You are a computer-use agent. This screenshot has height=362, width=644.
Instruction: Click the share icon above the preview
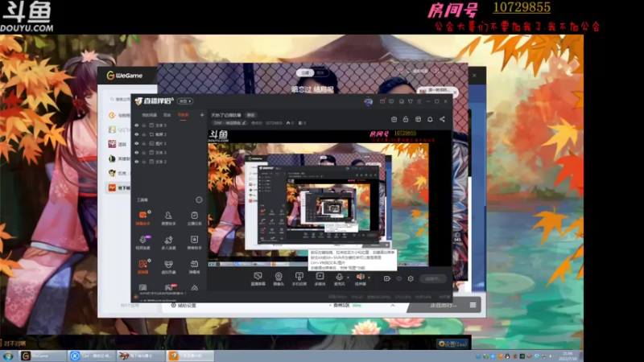pos(442,119)
